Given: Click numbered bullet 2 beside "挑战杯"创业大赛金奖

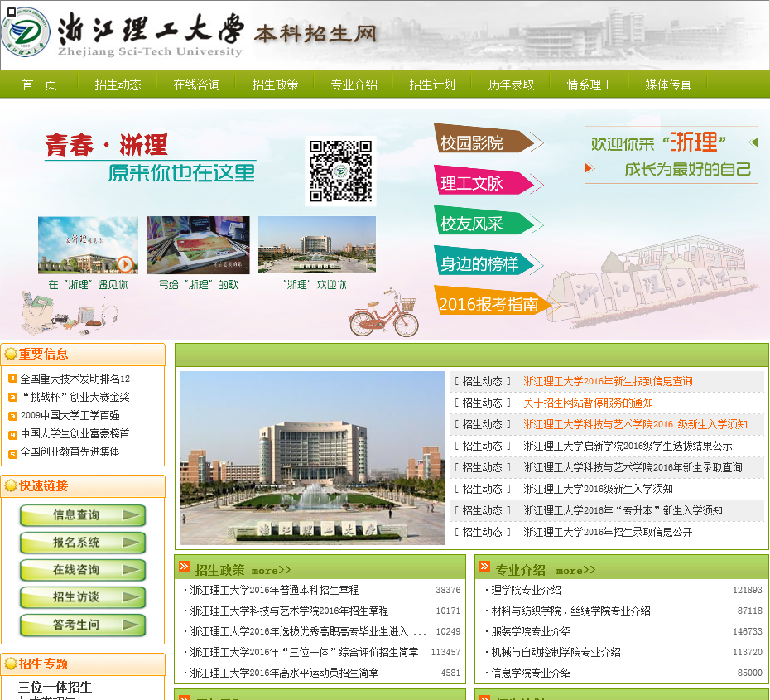Looking at the screenshot, I should pyautogui.click(x=12, y=397).
